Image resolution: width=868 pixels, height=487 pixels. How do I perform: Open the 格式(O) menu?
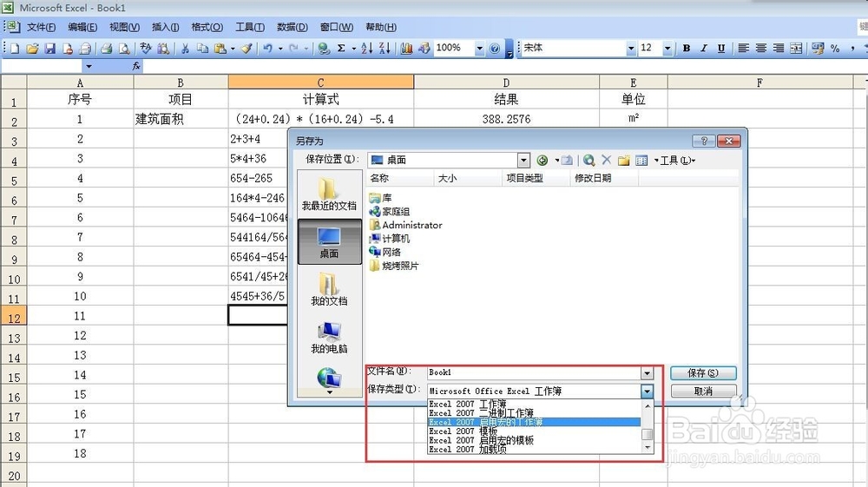pyautogui.click(x=207, y=27)
